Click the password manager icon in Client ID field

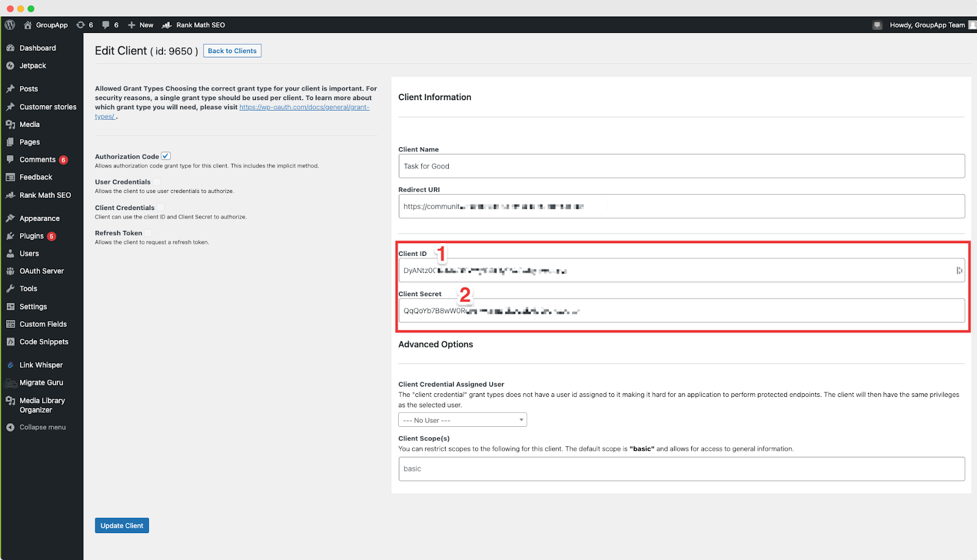point(959,271)
